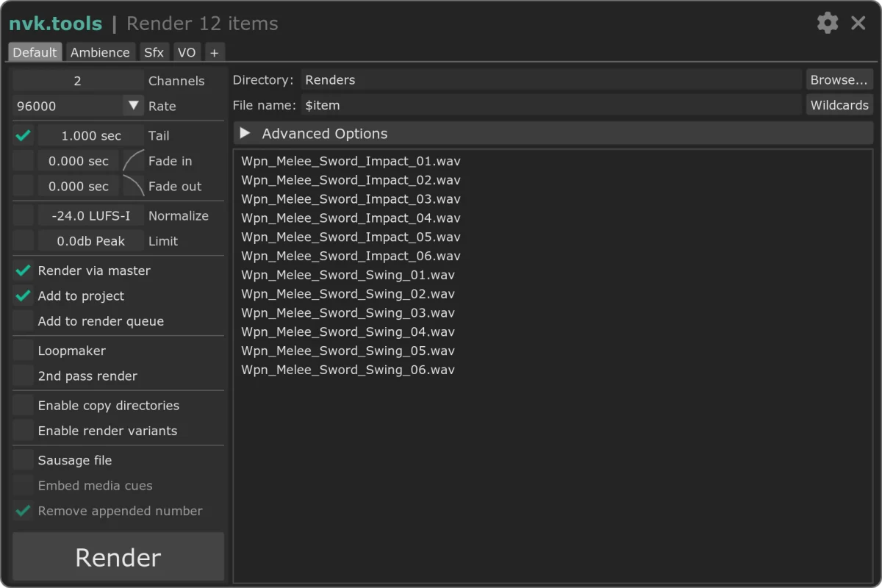Select Wpn_Melee_Sword_Swing_05.wav
This screenshot has width=882, height=588.
coord(348,351)
